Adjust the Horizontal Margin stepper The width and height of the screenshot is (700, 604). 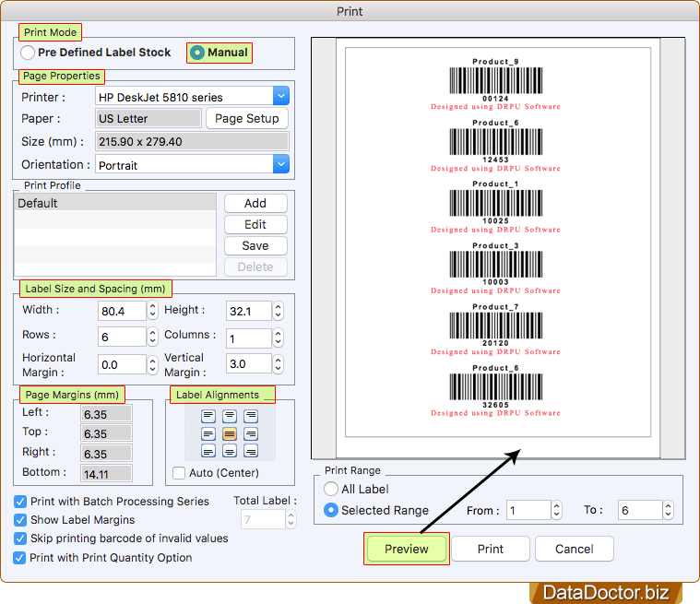click(153, 364)
